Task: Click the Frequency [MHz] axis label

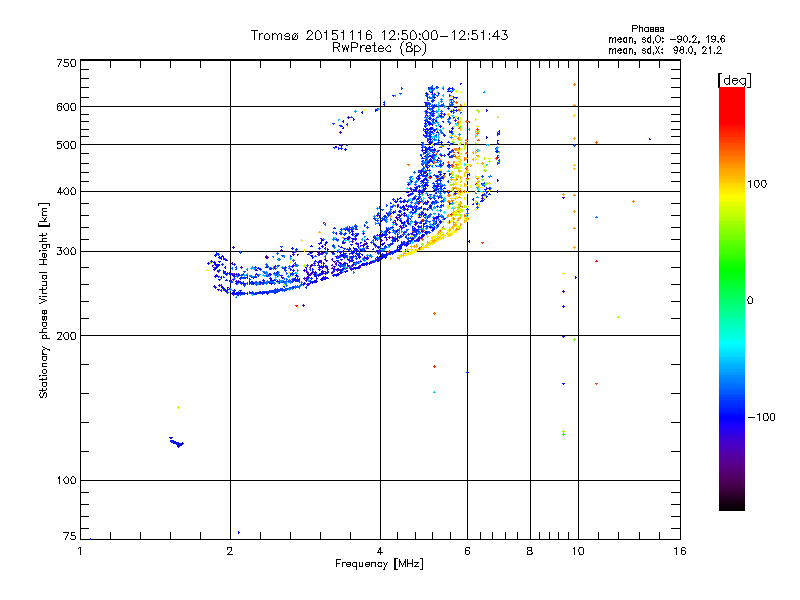Action: coord(379,564)
